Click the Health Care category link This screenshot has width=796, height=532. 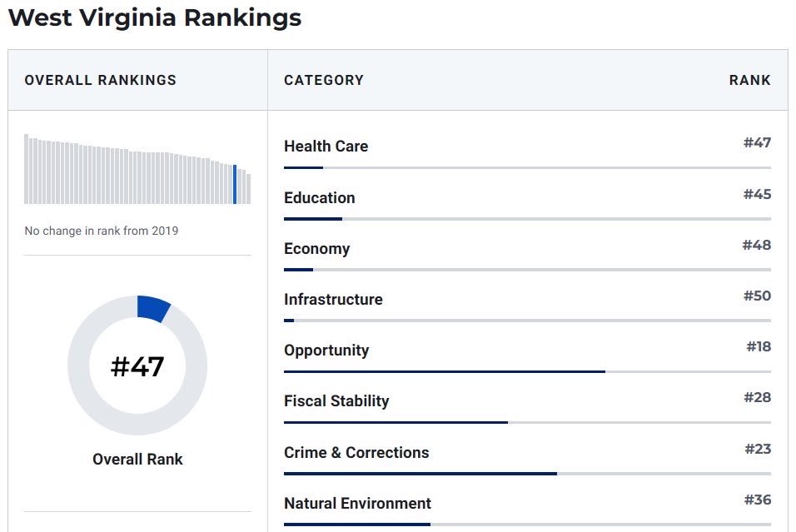[x=326, y=147]
